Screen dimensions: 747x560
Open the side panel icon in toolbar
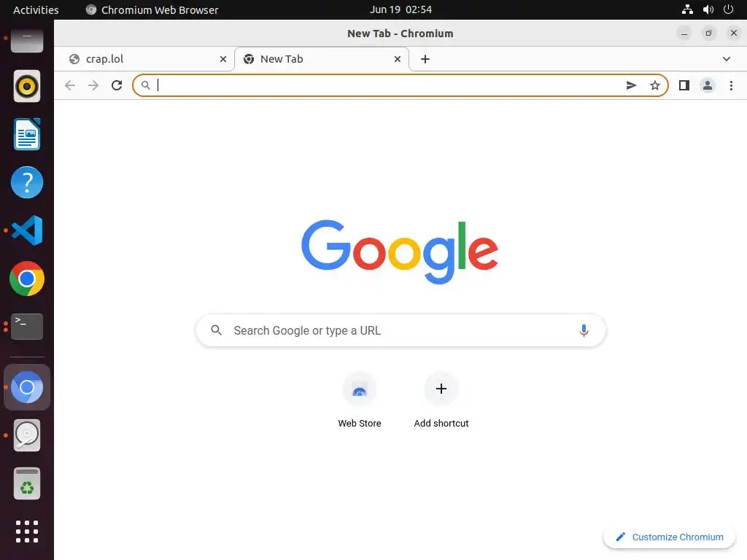(x=684, y=85)
